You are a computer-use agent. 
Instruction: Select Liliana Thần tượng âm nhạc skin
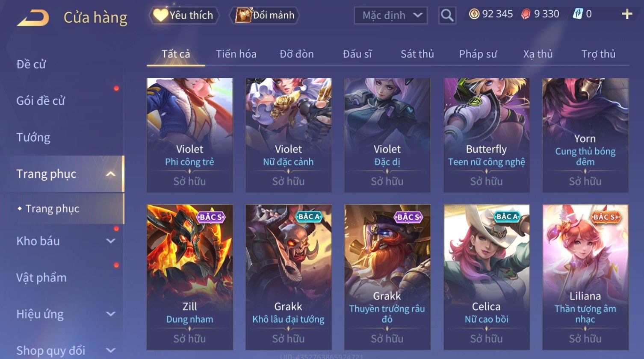(585, 277)
